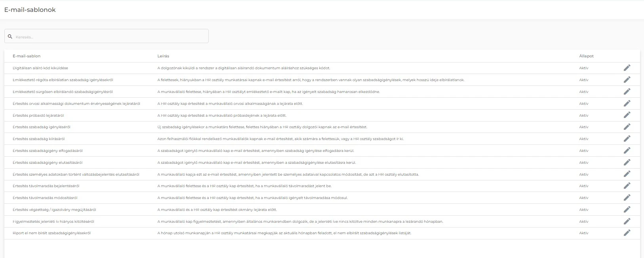
Task: Edit the Értesítés szabadság igényléséről template
Action: click(627, 127)
